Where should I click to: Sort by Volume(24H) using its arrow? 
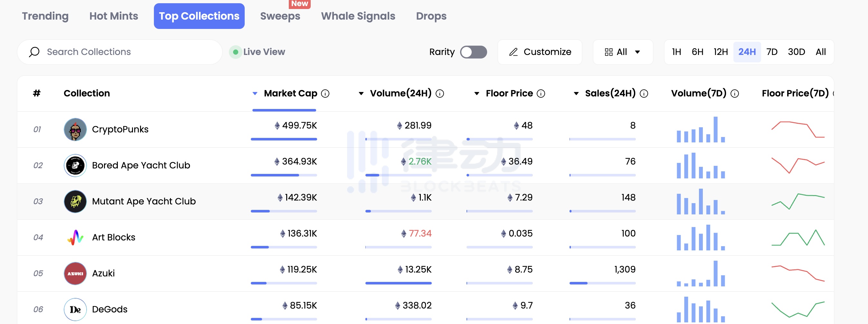tap(361, 94)
